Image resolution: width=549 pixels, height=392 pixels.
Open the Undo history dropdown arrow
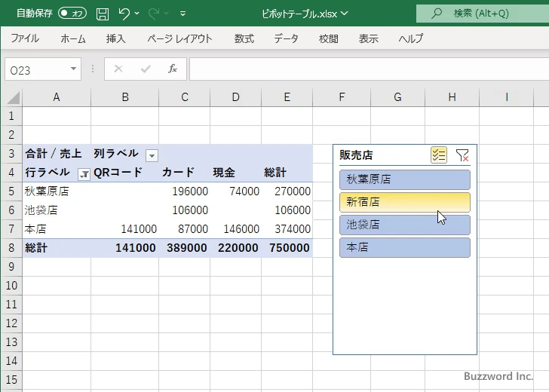(137, 14)
